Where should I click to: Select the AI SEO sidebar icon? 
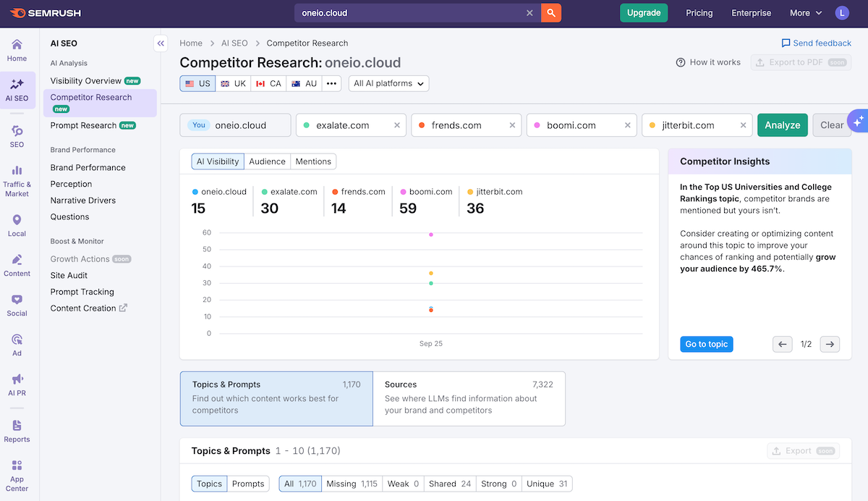click(16, 88)
